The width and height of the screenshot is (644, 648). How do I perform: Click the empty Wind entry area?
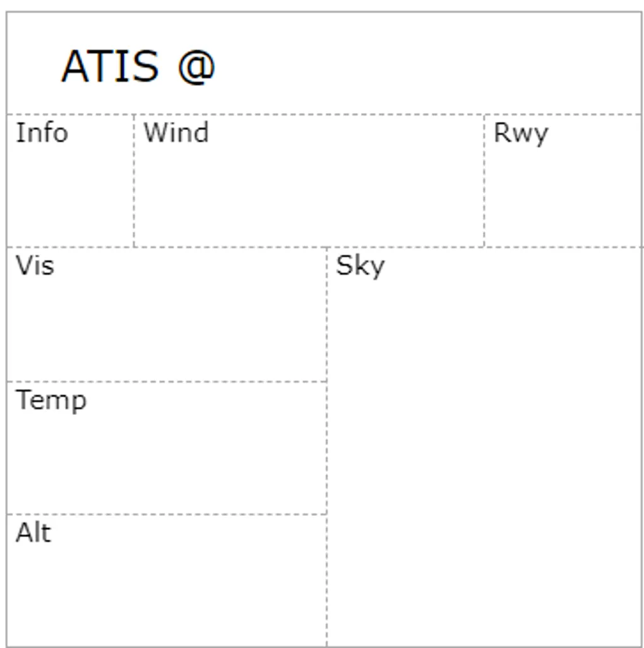coord(309,196)
